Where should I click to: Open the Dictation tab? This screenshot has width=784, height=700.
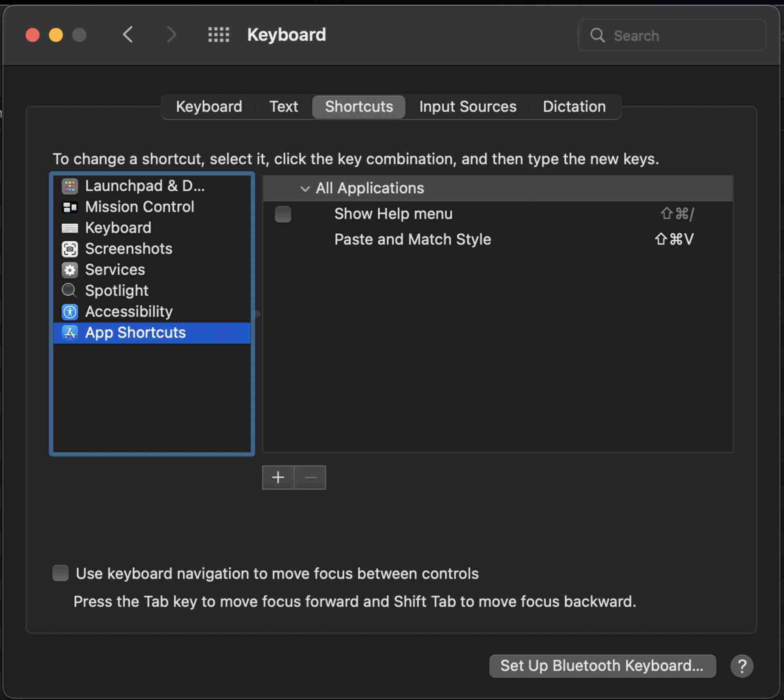pyautogui.click(x=574, y=106)
